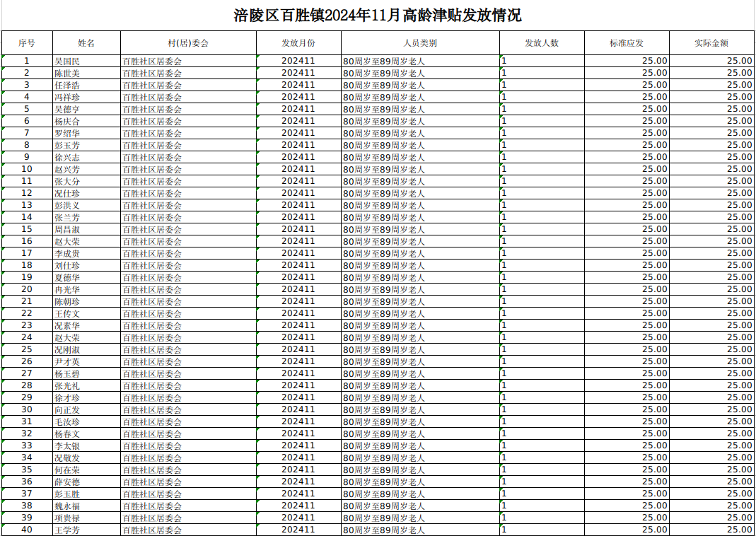Viewport: 756px width, 536px height.
Task: Click 202411 in 夏德华's row
Action: [298, 277]
